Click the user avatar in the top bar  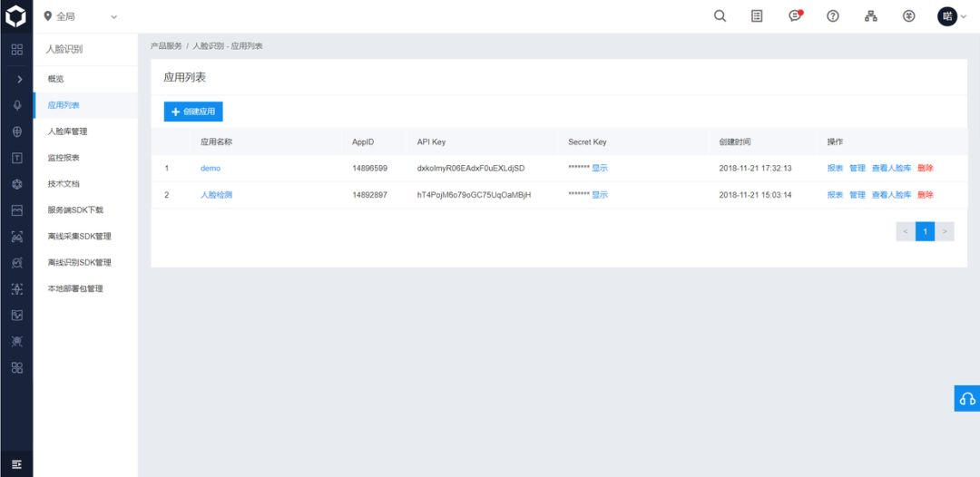tap(946, 16)
